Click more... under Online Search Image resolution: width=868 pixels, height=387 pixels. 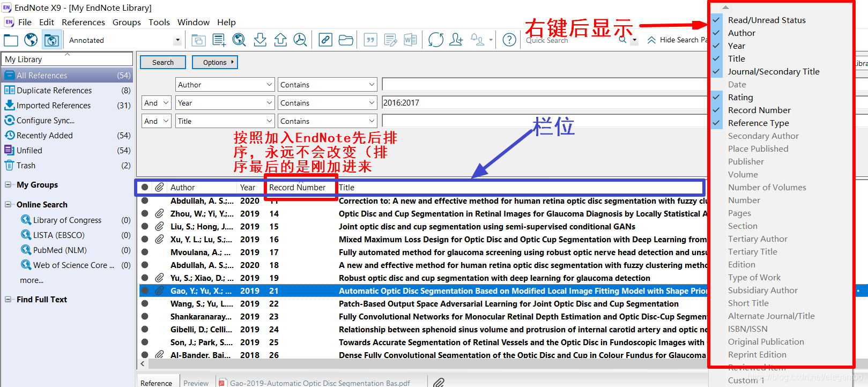point(32,280)
